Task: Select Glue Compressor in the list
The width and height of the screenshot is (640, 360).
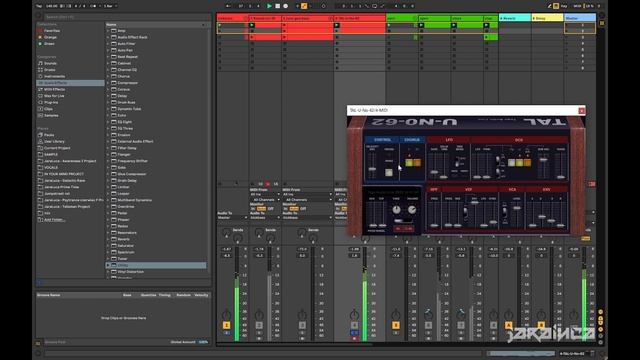Action: pos(131,174)
